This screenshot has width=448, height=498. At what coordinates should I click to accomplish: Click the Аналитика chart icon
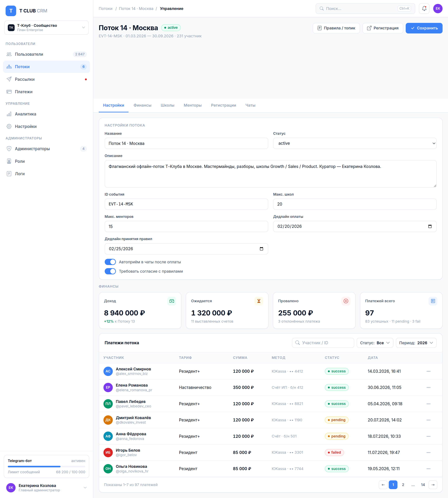coord(9,114)
